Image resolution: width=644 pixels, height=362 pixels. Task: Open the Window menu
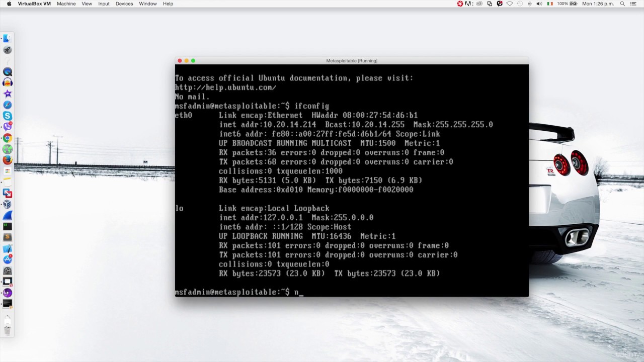pos(148,4)
